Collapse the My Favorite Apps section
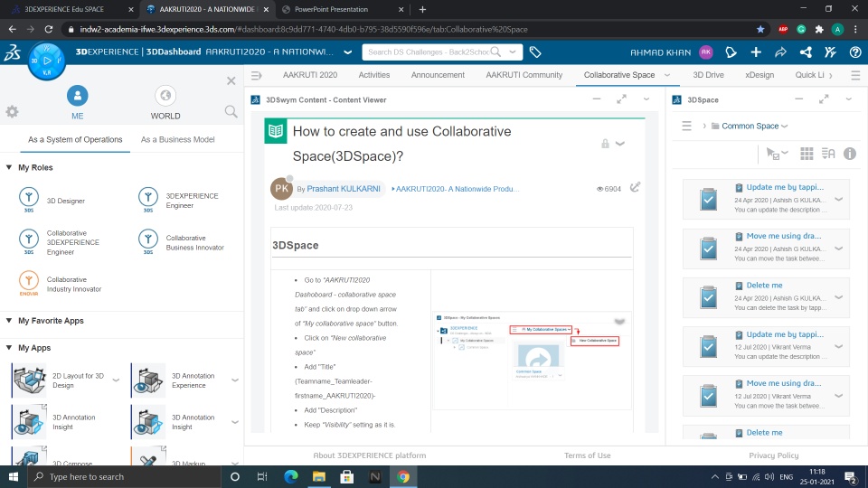 (x=9, y=320)
